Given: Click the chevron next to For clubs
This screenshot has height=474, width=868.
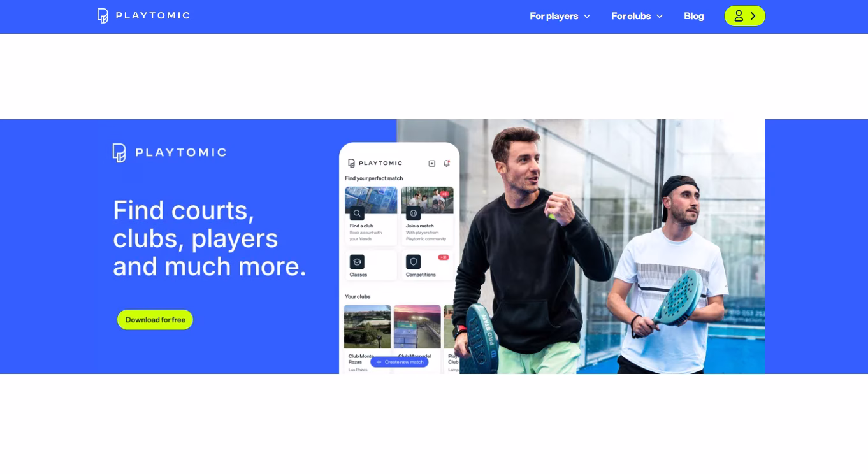Looking at the screenshot, I should point(660,16).
